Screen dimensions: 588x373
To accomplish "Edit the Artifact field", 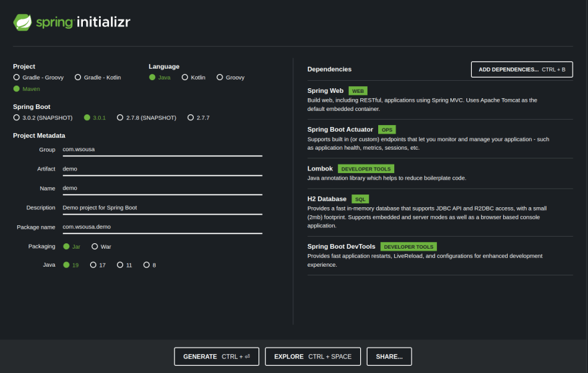I will point(162,169).
